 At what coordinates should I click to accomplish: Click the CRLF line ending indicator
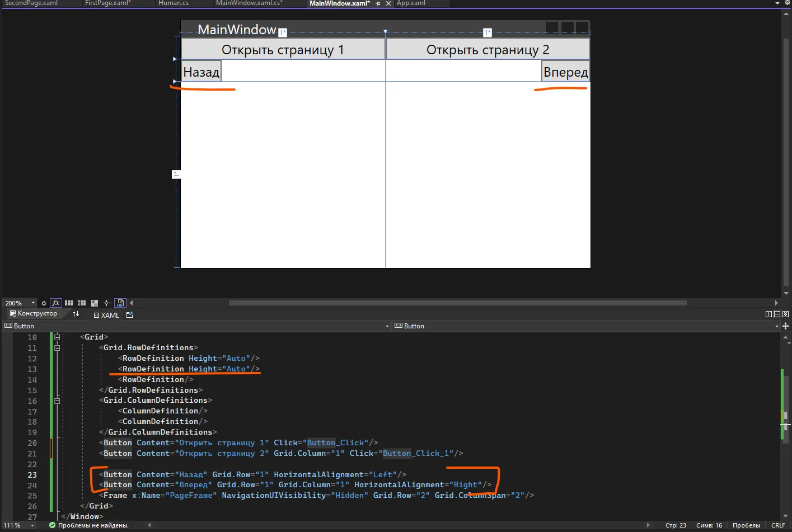coord(778,525)
